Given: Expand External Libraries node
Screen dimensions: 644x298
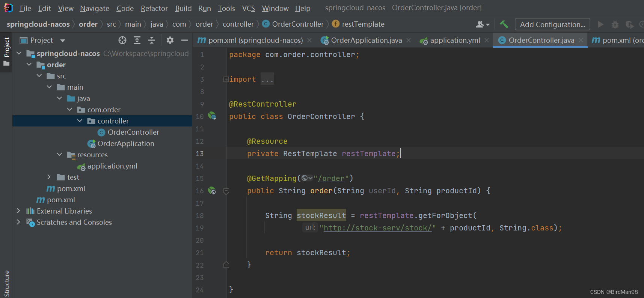Looking at the screenshot, I should tap(19, 211).
